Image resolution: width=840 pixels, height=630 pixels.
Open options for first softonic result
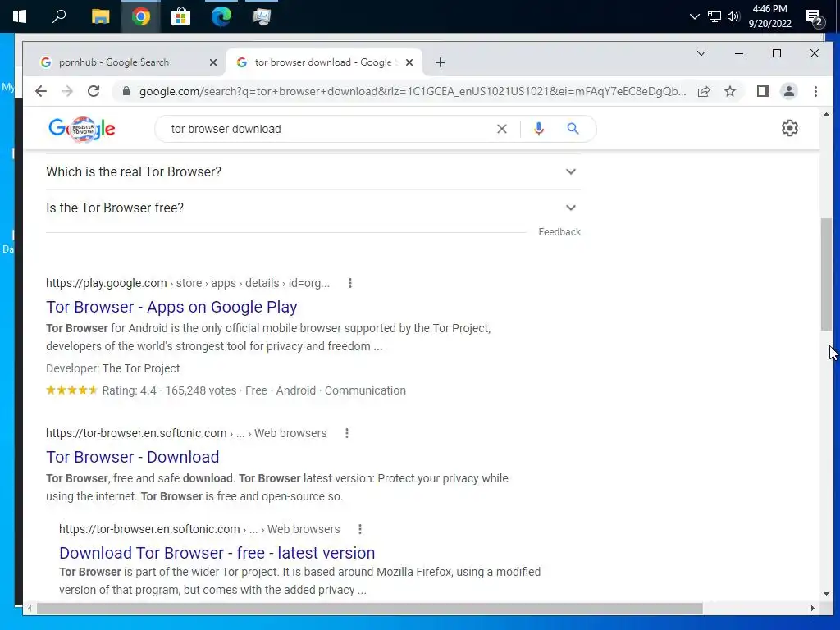coord(347,433)
